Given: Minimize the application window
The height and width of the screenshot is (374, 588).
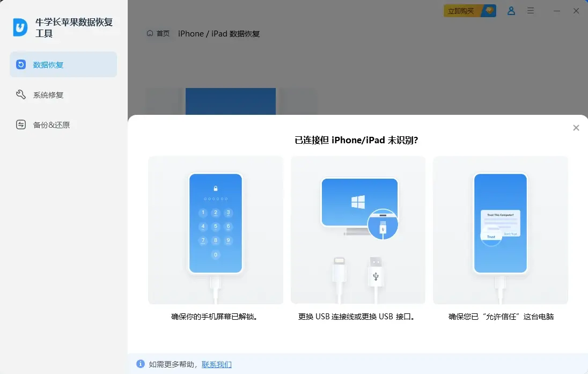Looking at the screenshot, I should click(557, 11).
